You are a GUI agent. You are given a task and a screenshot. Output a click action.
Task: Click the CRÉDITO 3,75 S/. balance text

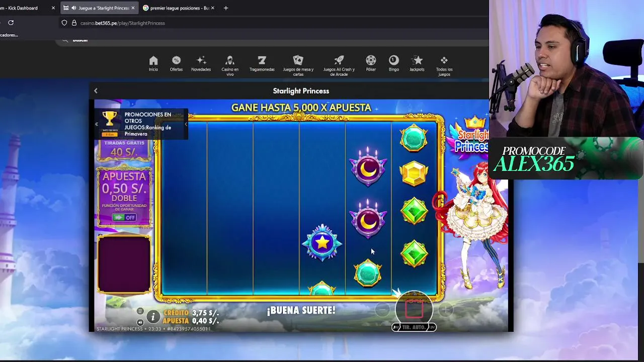(x=191, y=313)
